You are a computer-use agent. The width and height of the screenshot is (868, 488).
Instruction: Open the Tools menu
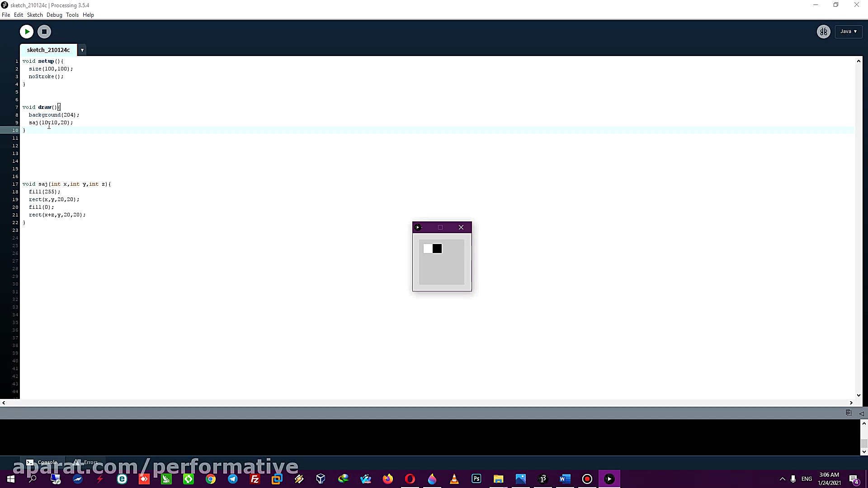[72, 15]
